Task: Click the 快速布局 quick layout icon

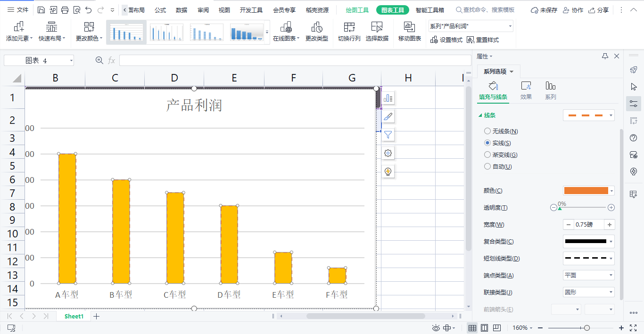Action: tap(52, 27)
